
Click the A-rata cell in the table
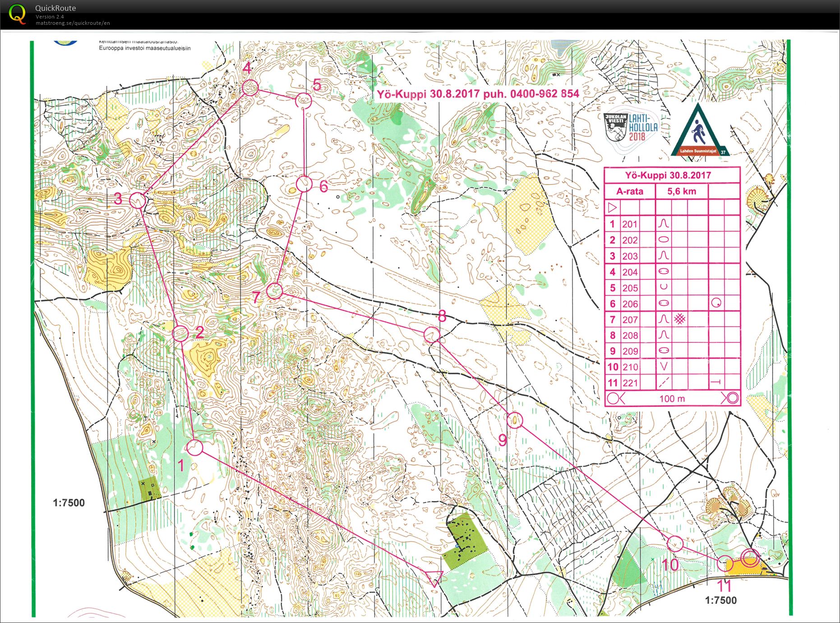pos(630,191)
